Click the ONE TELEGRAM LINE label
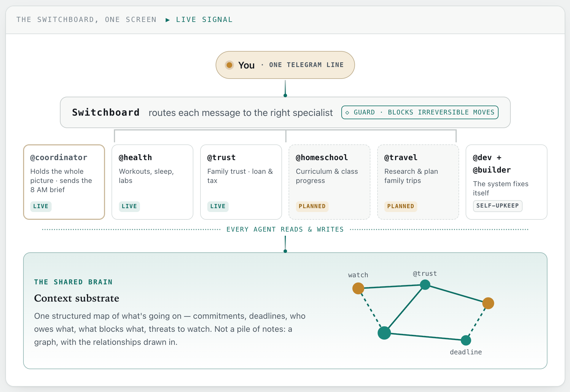570x392 pixels. pyautogui.click(x=306, y=65)
